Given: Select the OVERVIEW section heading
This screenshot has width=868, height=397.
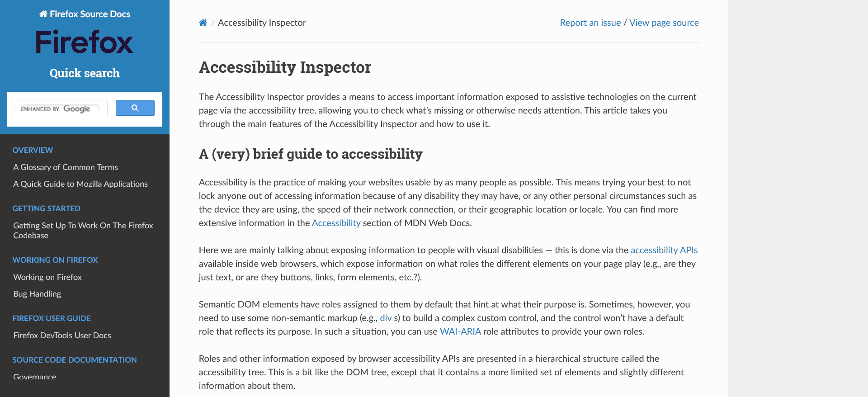Looking at the screenshot, I should (x=33, y=150).
